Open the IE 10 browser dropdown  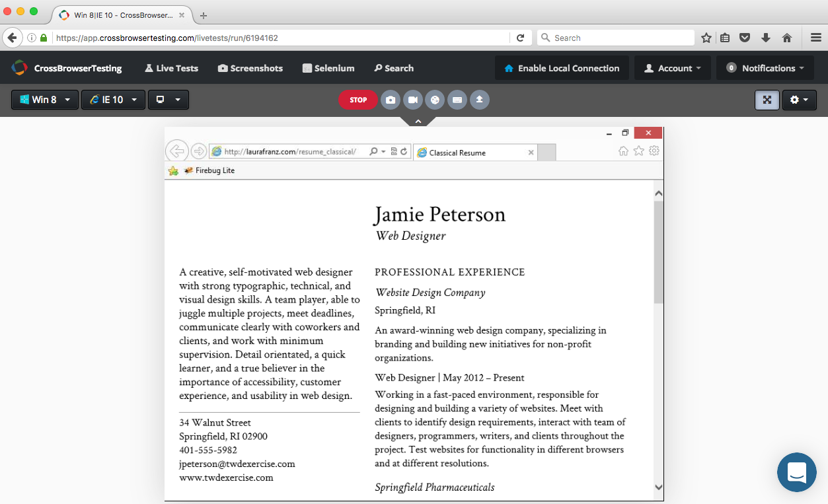[x=113, y=100]
